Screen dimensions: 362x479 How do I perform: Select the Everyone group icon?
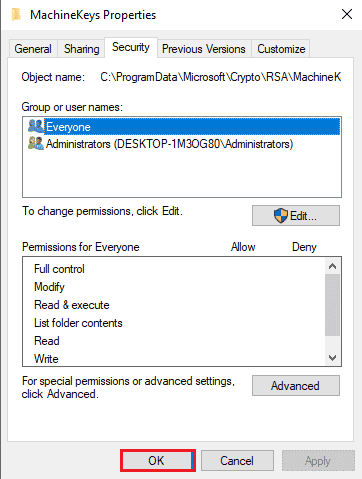(x=36, y=126)
